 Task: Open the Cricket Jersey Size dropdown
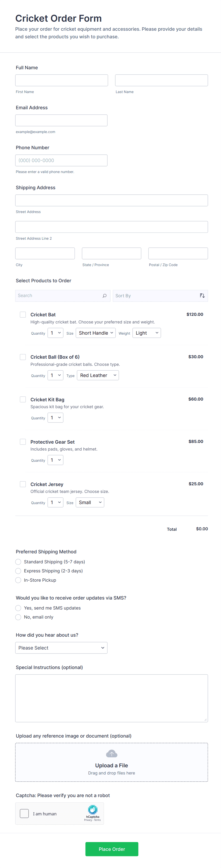coord(90,502)
